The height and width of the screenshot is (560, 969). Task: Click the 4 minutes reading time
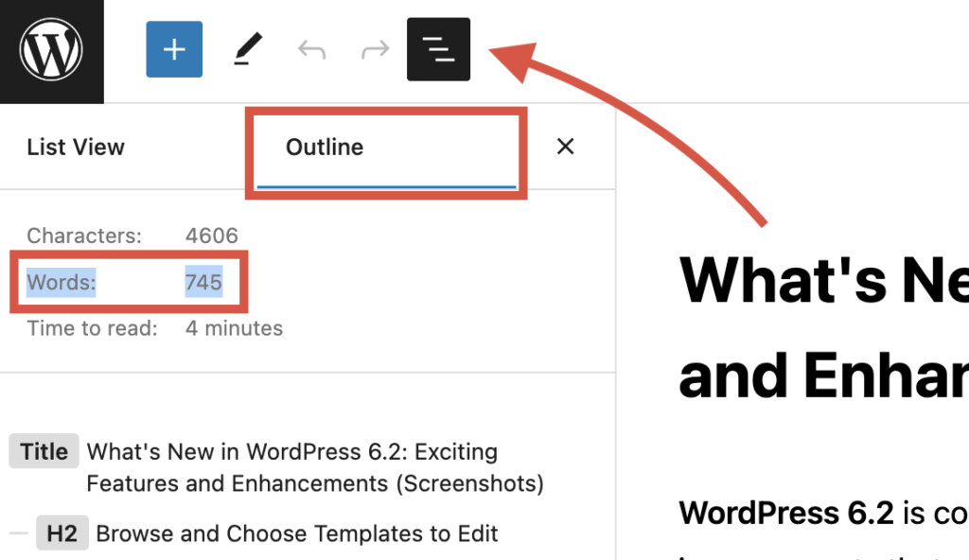point(234,328)
